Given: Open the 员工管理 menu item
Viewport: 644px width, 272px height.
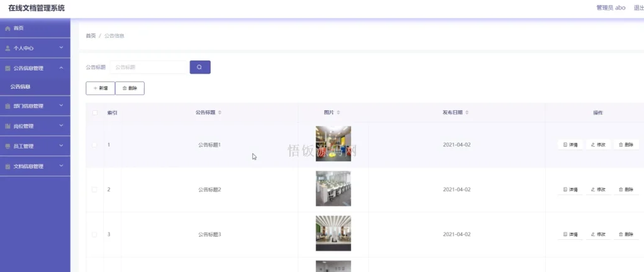Looking at the screenshot, I should [x=35, y=146].
